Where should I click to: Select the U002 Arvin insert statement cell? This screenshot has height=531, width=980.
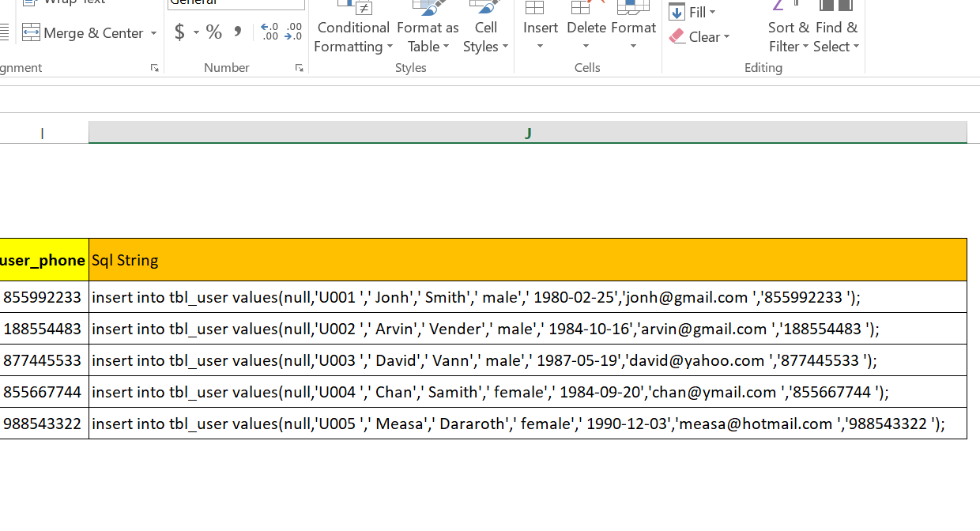click(x=528, y=329)
